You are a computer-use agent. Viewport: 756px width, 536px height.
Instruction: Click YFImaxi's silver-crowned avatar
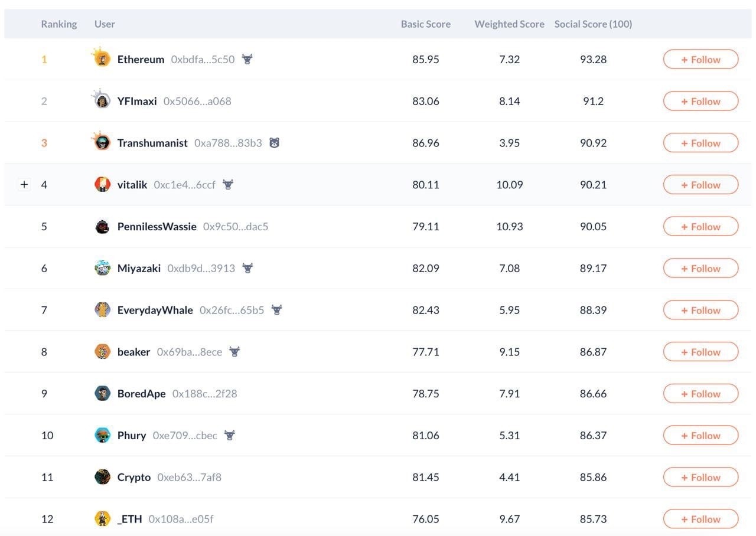(102, 99)
